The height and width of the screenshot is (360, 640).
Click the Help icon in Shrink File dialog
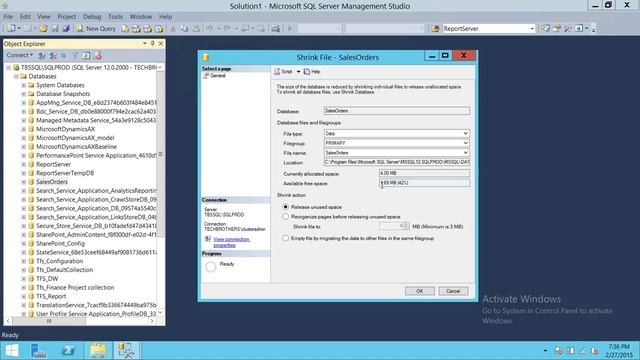312,71
